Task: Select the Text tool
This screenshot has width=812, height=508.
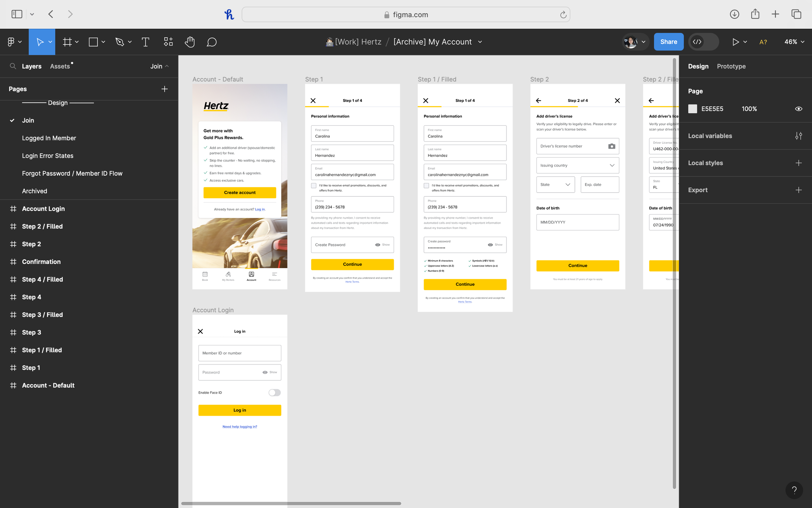Action: [x=145, y=42]
